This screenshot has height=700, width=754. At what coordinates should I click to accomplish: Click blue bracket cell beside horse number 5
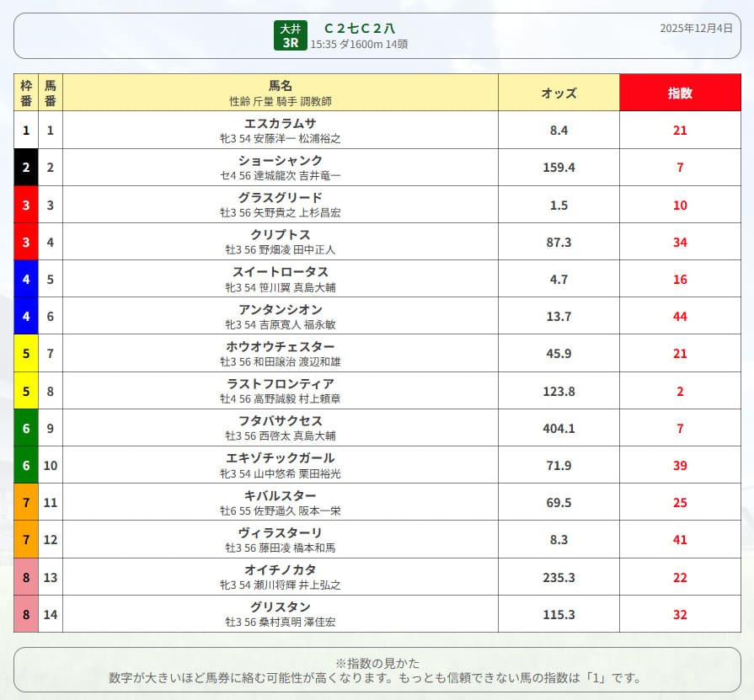point(26,279)
